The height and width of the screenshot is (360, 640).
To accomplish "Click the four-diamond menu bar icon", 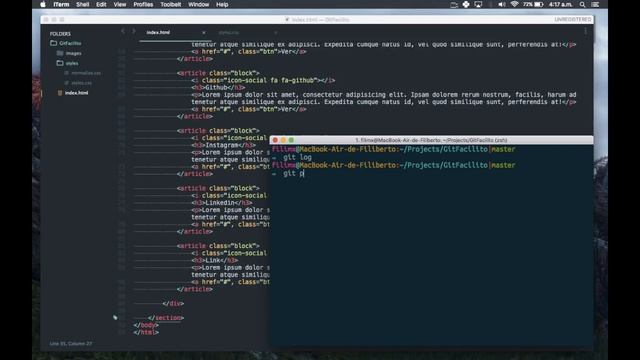I will tap(466, 4).
